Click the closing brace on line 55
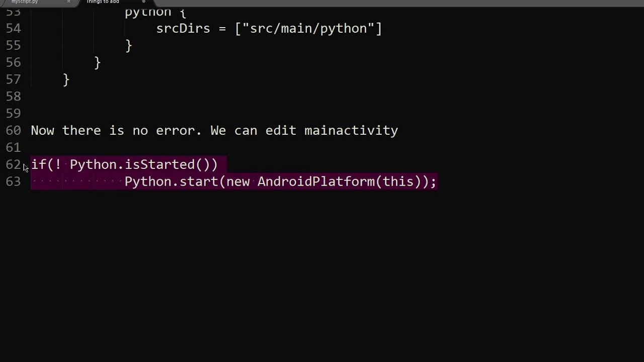The height and width of the screenshot is (362, 644). point(128,46)
